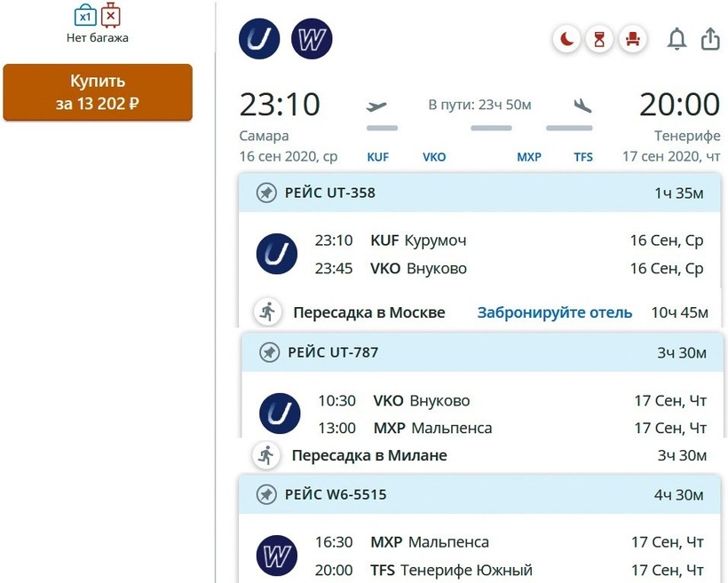
Task: Click the KUF airport code under the route line
Action: pos(378,157)
